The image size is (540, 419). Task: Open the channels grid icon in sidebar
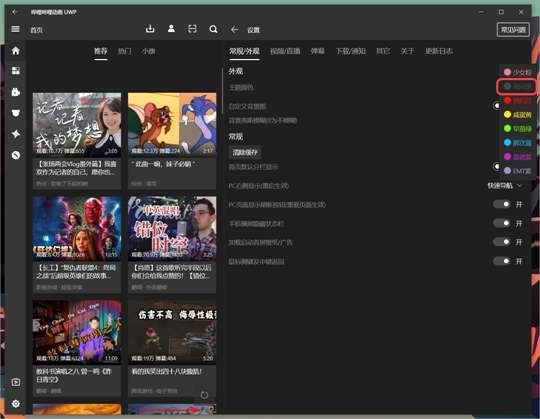tap(16, 71)
